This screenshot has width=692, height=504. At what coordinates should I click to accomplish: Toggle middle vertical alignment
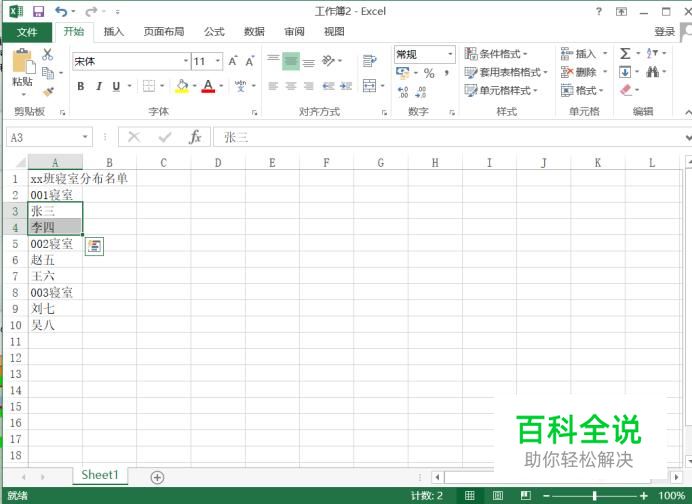(291, 61)
